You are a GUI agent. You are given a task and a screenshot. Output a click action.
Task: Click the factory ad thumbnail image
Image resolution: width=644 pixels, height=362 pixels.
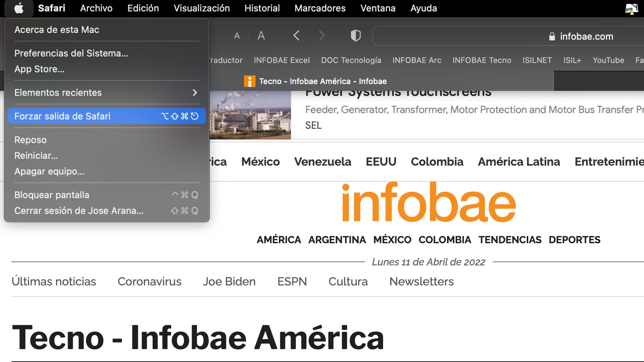[x=250, y=115]
